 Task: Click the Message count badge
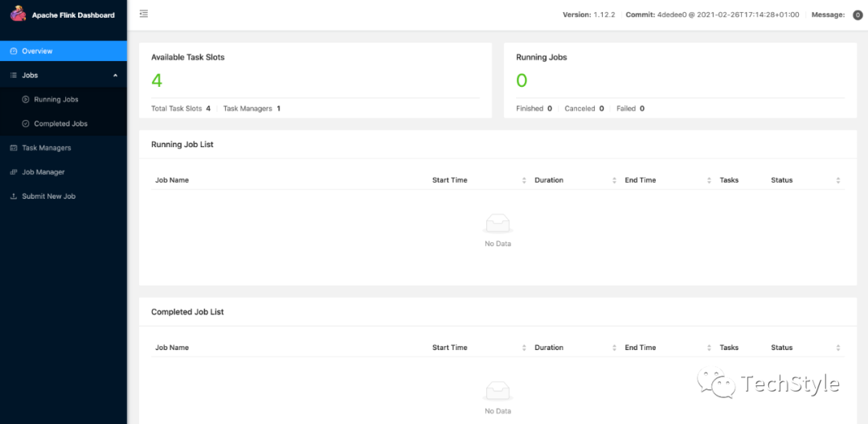pyautogui.click(x=858, y=14)
